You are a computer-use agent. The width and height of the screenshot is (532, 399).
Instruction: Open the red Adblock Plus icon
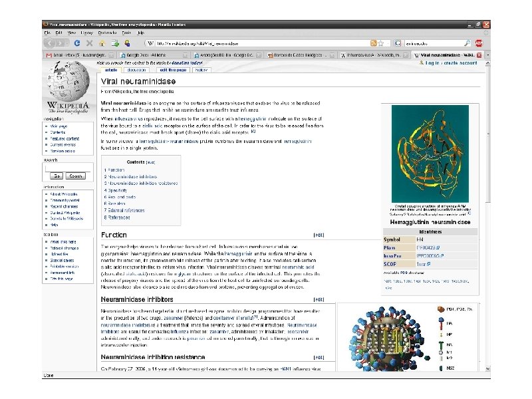click(479, 43)
